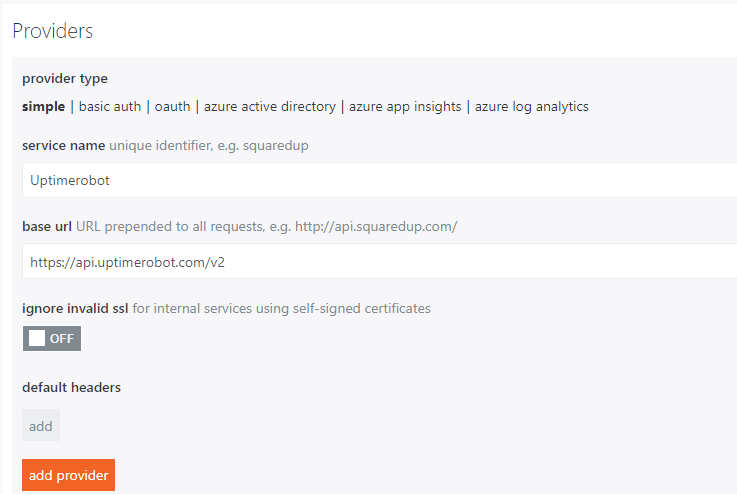Click the Providers page heading

(x=53, y=31)
